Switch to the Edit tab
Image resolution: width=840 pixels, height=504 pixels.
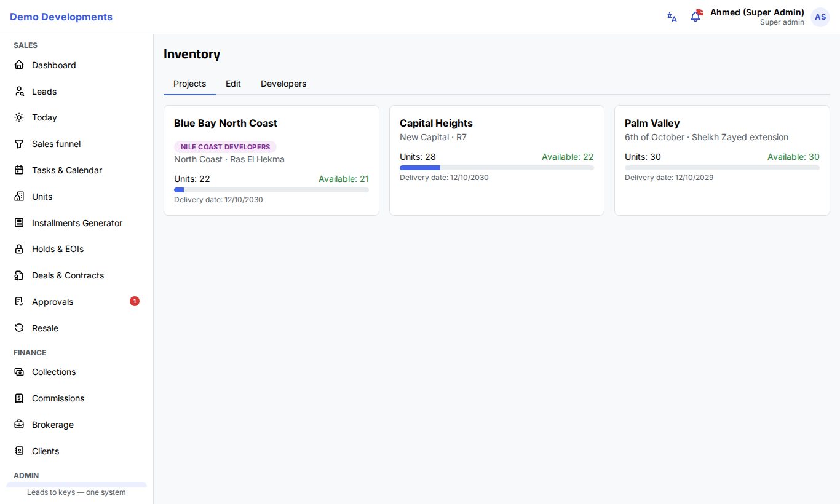pyautogui.click(x=233, y=84)
